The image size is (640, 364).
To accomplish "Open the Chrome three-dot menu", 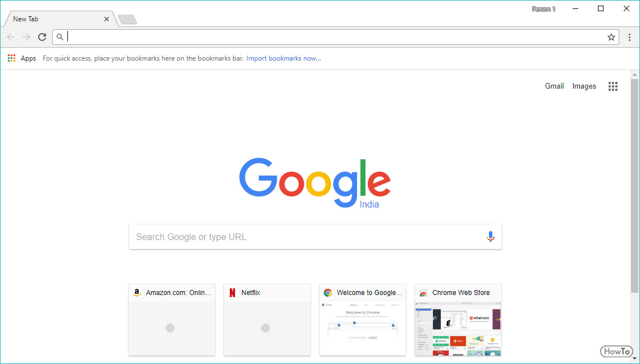I will [629, 37].
